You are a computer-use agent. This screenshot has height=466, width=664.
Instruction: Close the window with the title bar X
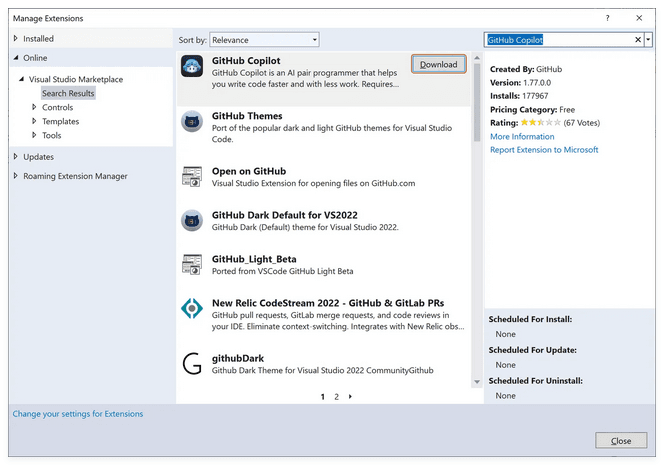tap(639, 18)
